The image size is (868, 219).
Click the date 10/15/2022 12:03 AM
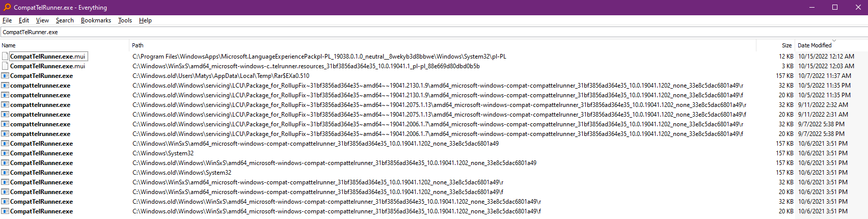pyautogui.click(x=826, y=66)
